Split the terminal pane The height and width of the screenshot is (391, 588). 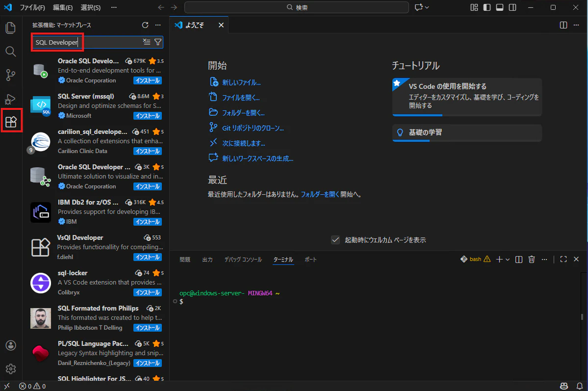click(x=519, y=260)
